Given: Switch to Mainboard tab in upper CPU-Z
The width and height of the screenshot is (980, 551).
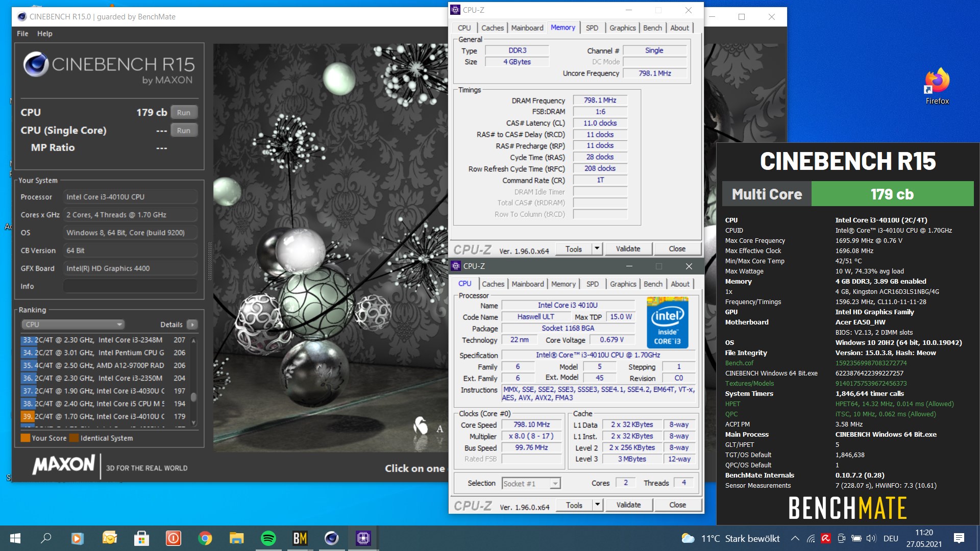Looking at the screenshot, I should (x=527, y=28).
